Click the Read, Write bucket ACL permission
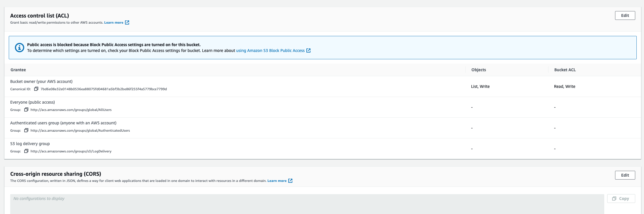 click(565, 86)
